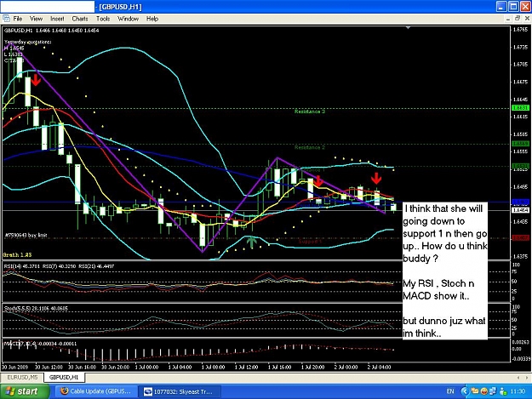Screen dimensions: 532x399
Task: Click the green up arrow on the chart
Action: (x=251, y=241)
